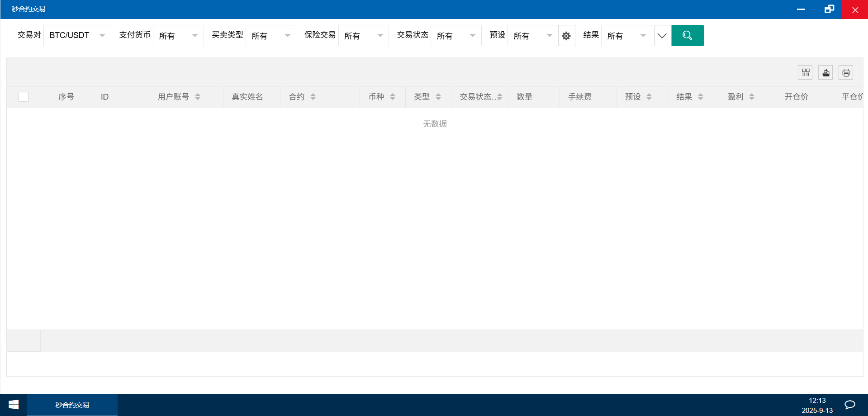The height and width of the screenshot is (416, 868).
Task: Open the column filter grid icon
Action: (x=805, y=72)
